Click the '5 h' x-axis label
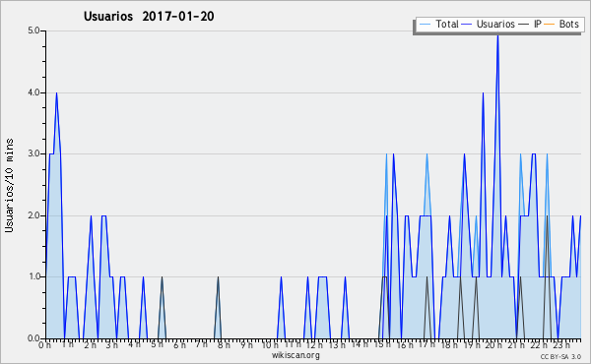 (x=158, y=344)
